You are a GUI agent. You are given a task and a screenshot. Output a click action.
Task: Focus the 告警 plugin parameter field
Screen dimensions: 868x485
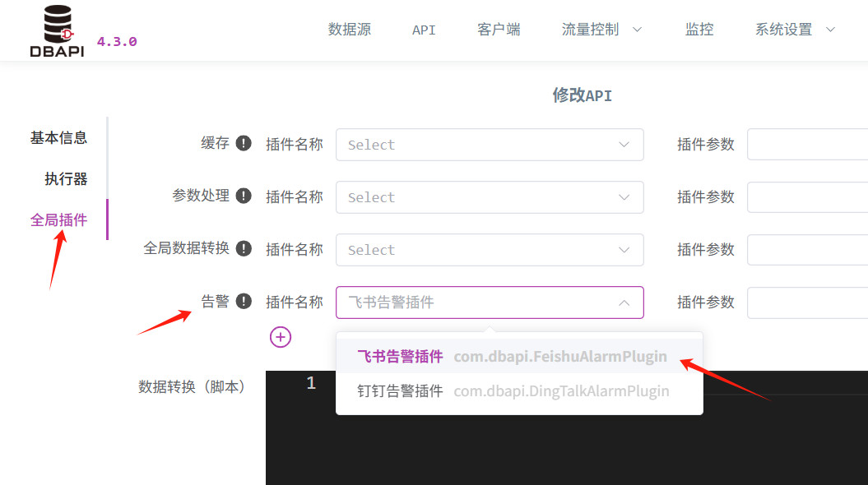[x=808, y=303]
